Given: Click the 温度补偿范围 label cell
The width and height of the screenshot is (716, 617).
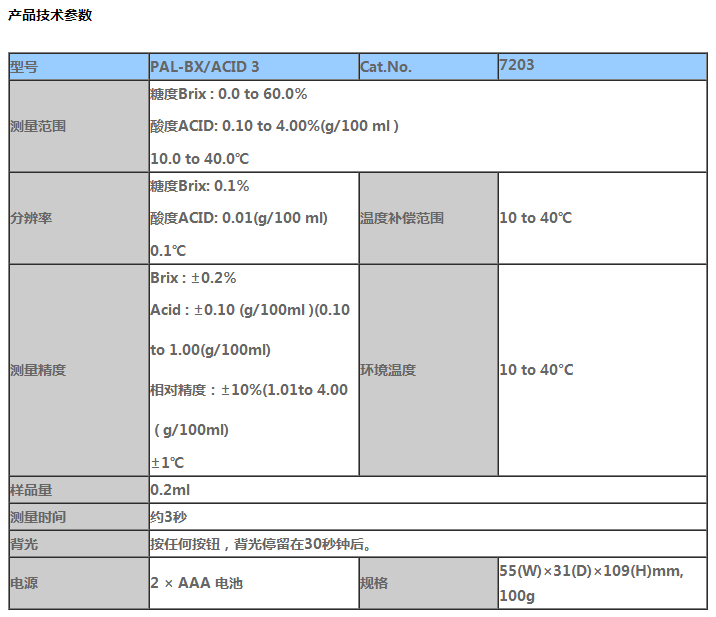Looking at the screenshot, I should click(402, 218).
